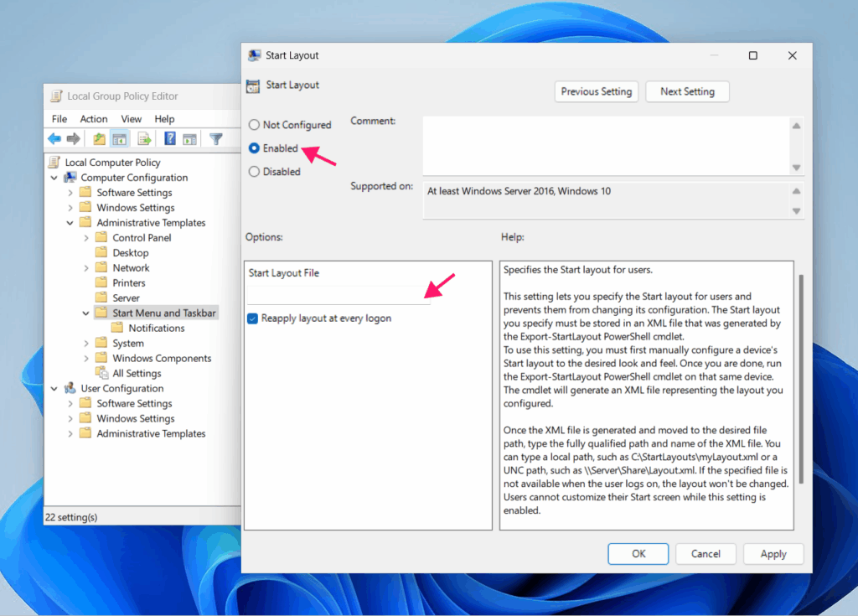This screenshot has height=616, width=858.
Task: Click the Filter funnel toolbar icon
Action: [x=216, y=139]
